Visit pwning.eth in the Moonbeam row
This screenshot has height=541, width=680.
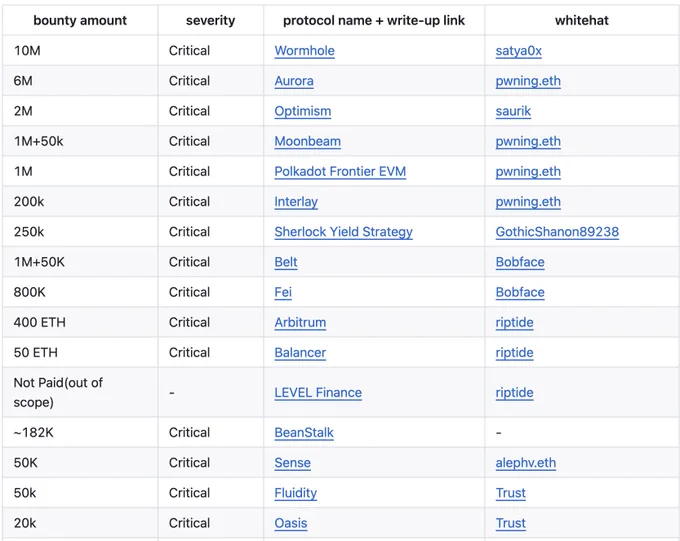pyautogui.click(x=528, y=141)
